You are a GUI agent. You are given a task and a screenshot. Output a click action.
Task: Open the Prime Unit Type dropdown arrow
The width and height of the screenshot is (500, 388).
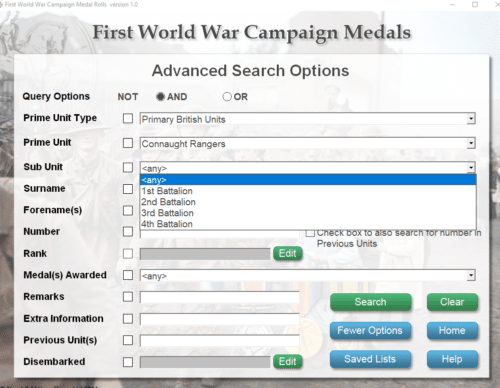click(471, 119)
